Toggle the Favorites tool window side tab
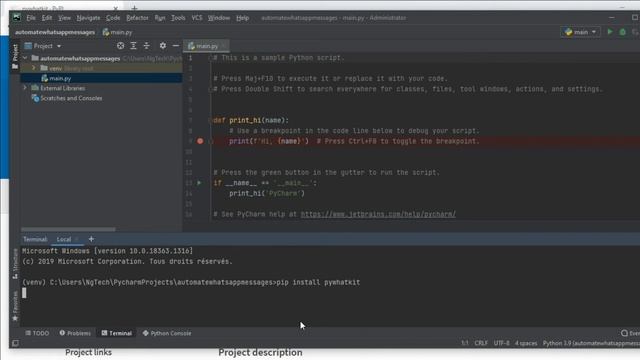Screen dimensions: 640x360 15,306
